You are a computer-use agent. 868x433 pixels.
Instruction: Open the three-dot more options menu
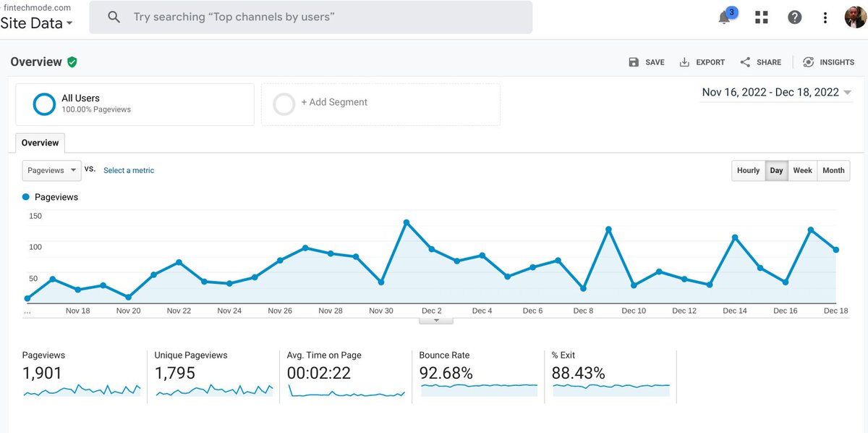[825, 17]
